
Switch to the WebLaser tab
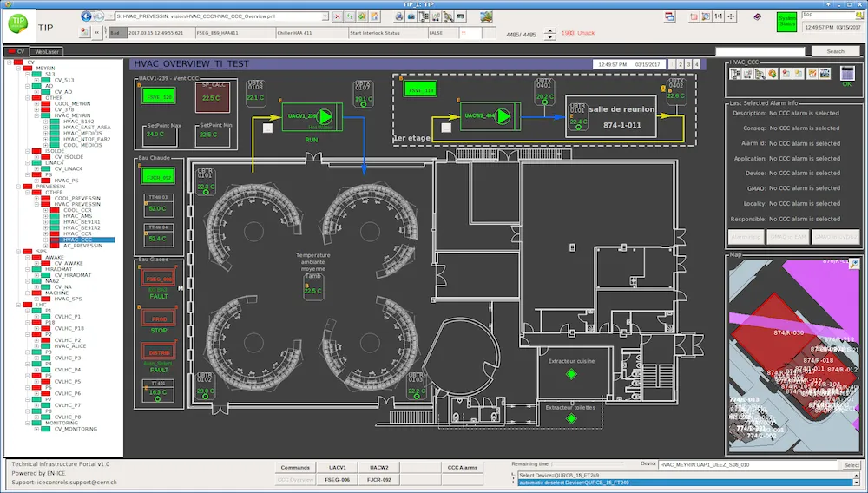[47, 51]
